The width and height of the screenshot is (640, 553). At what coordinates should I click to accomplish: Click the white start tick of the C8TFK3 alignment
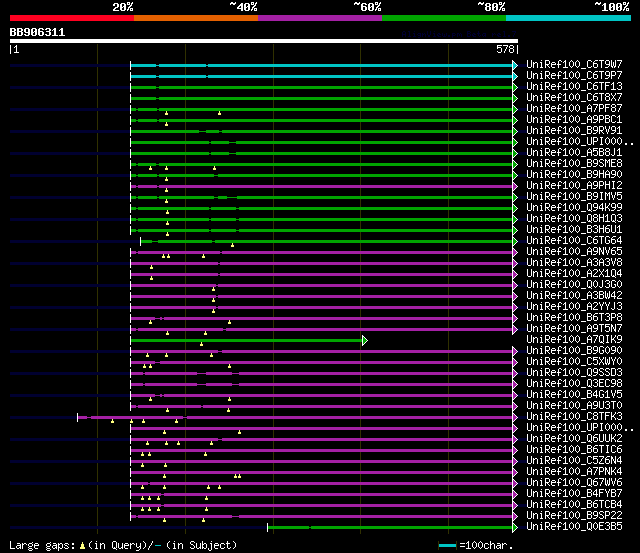coord(78,417)
